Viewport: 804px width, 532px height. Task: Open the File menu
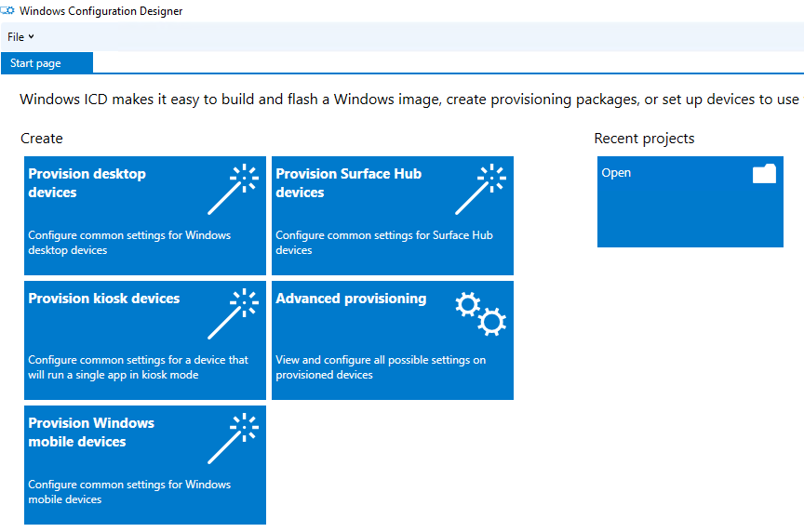(20, 37)
